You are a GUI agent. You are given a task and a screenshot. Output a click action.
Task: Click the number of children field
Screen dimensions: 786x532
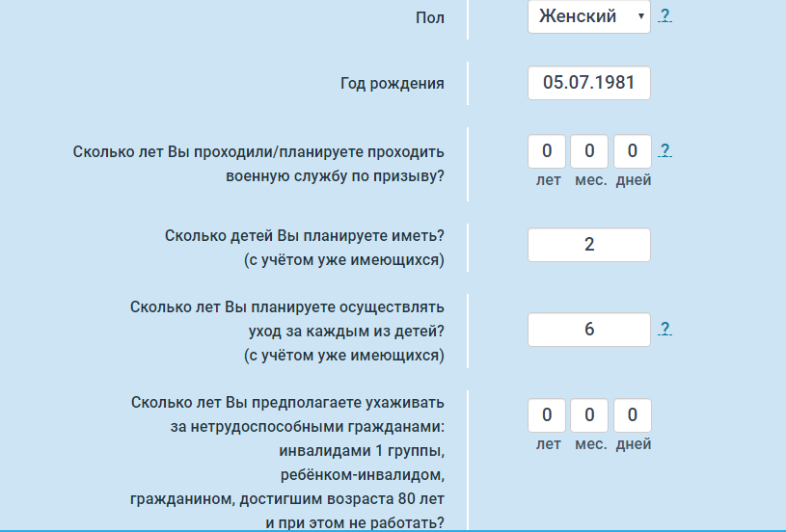(589, 245)
